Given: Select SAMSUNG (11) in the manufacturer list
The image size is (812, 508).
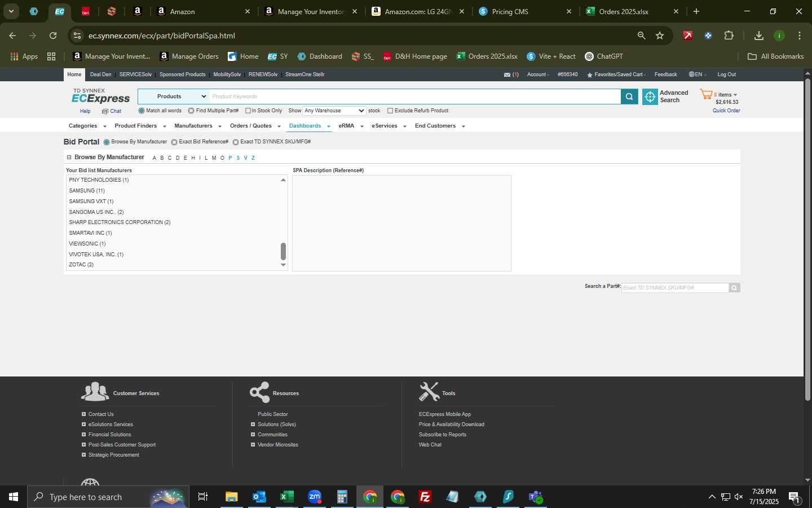Looking at the screenshot, I should tap(86, 191).
